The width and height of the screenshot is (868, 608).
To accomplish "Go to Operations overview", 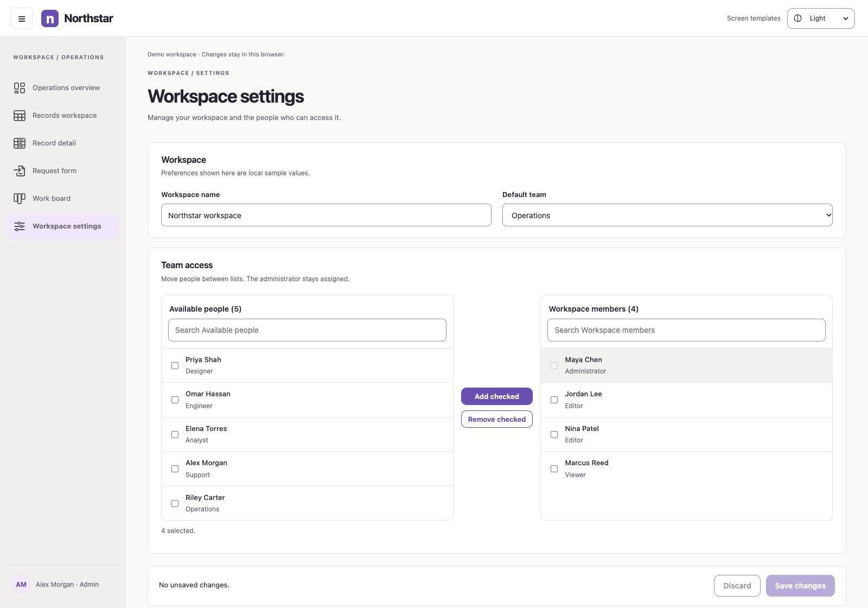I will point(62,88).
